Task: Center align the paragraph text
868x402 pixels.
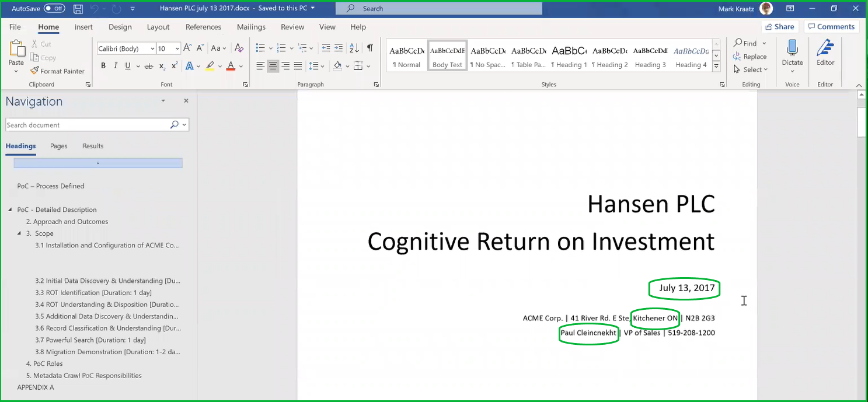Action: coord(273,66)
